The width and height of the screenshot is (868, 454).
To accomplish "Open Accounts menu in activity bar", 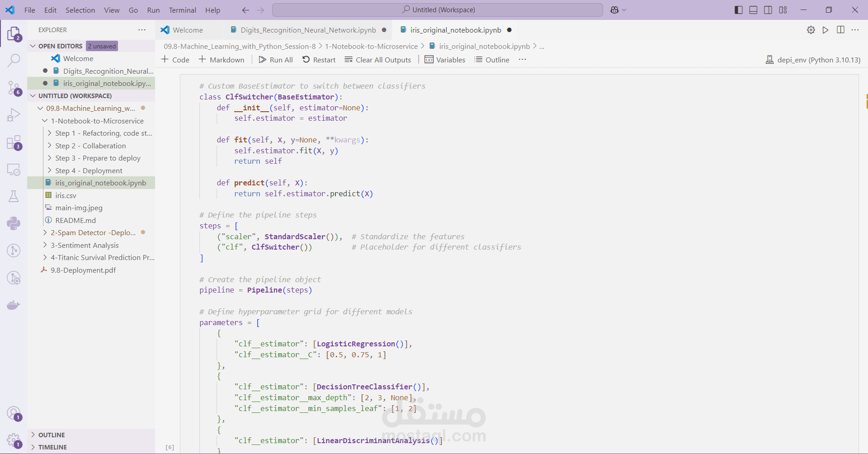I will coord(14,413).
